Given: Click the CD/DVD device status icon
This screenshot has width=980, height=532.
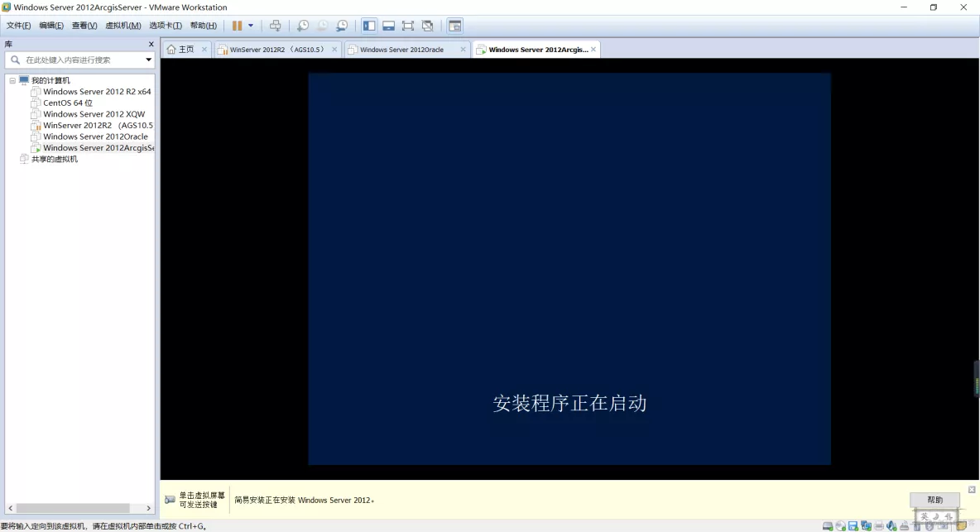Looking at the screenshot, I should (x=839, y=525).
